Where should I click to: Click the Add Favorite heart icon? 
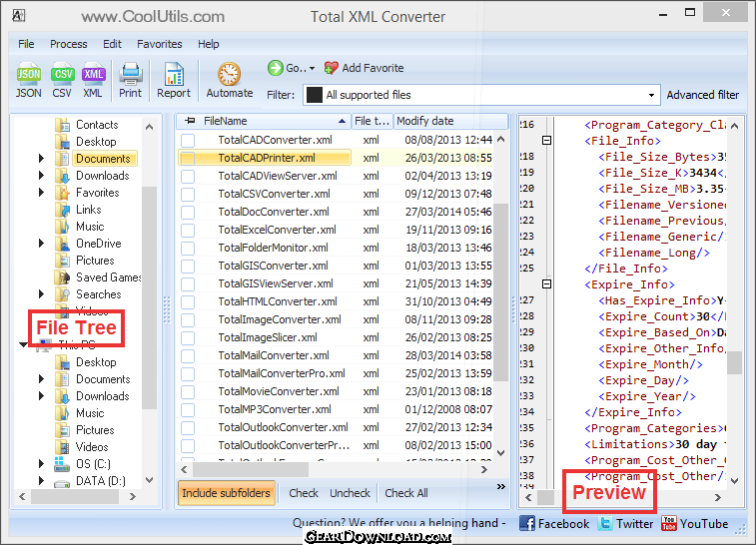(332, 68)
